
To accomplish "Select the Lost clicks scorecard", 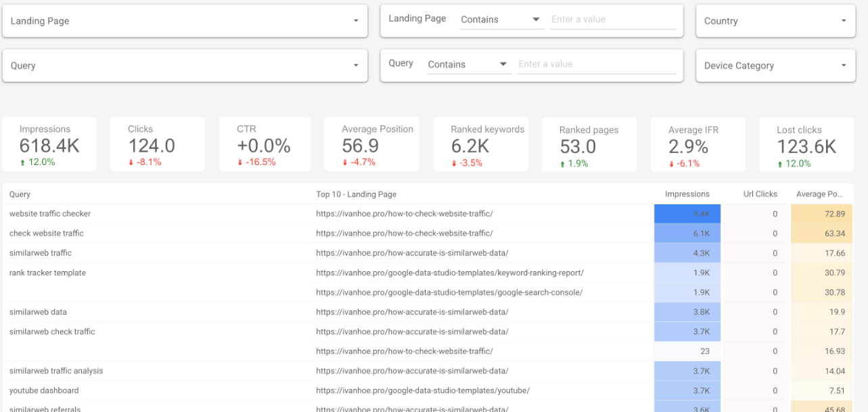I will 806,145.
